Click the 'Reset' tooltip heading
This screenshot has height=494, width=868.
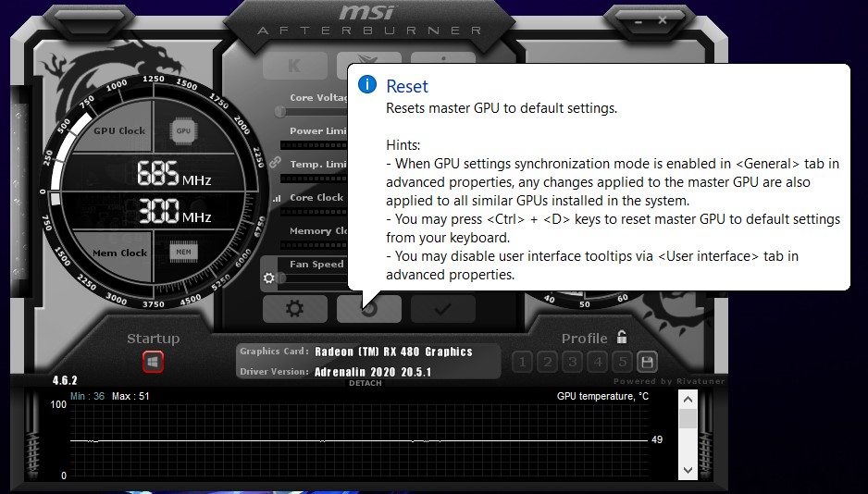[407, 86]
